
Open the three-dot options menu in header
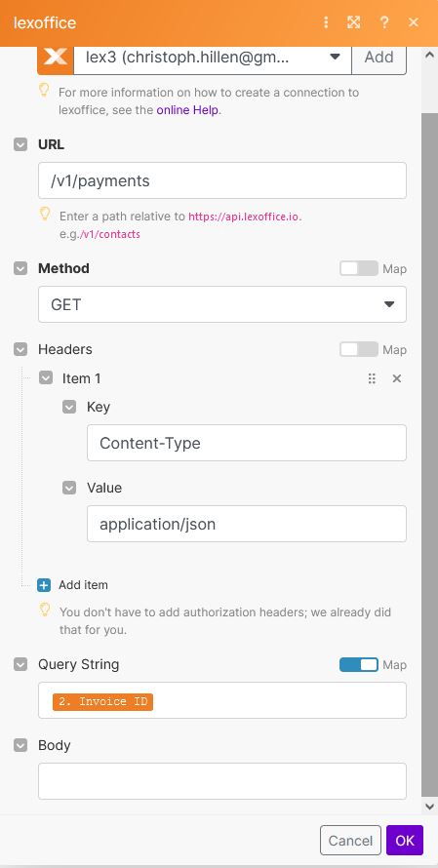coord(326,22)
